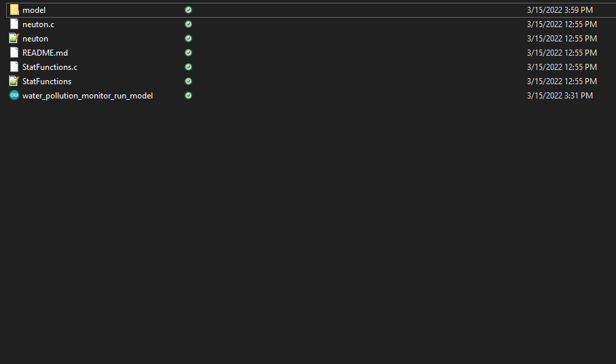Click the green sync checkmark for model folder
Screen dimensions: 616x364
pos(188,10)
